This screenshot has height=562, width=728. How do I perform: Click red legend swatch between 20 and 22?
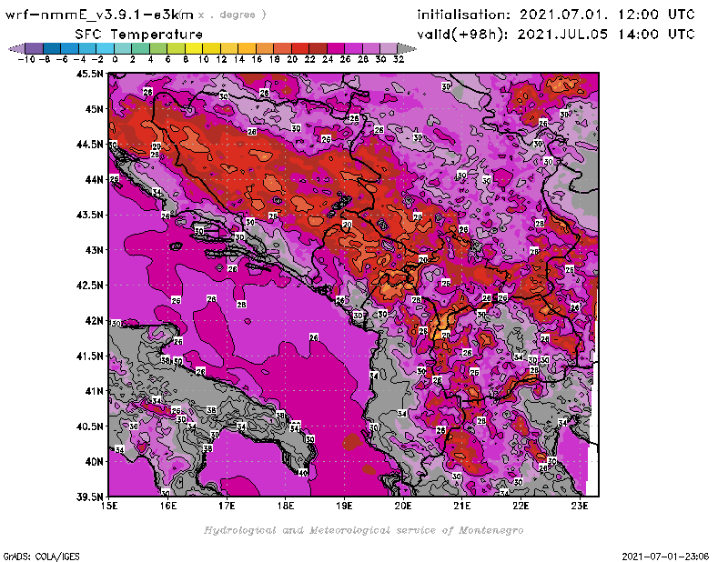[x=300, y=48]
